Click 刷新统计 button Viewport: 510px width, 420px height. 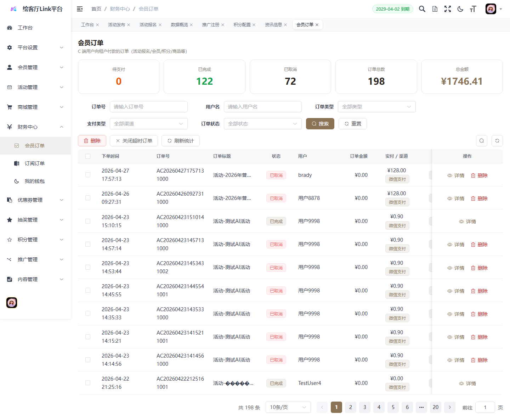[181, 141]
